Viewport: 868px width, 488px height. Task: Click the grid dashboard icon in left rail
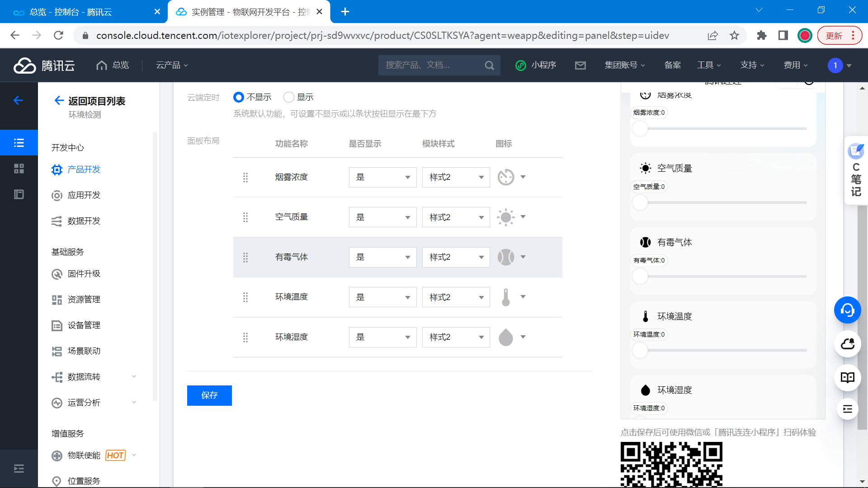[19, 169]
